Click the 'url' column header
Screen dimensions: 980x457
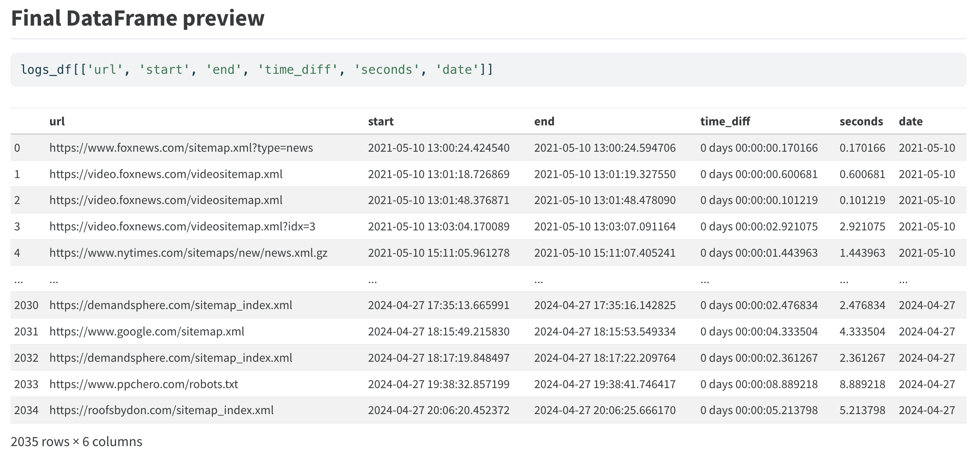pos(57,121)
